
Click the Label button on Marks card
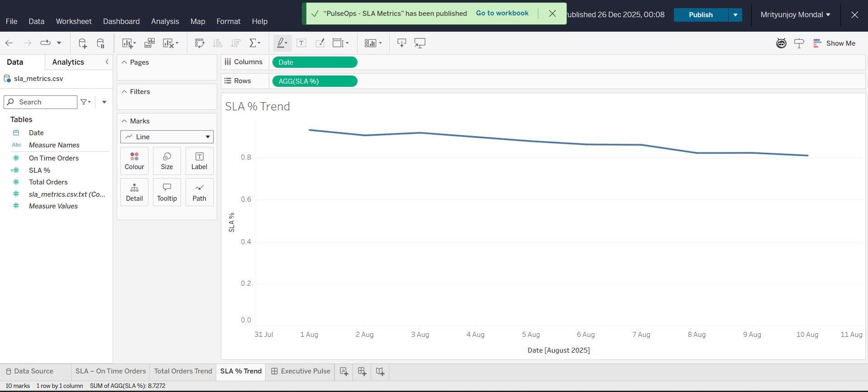point(199,161)
